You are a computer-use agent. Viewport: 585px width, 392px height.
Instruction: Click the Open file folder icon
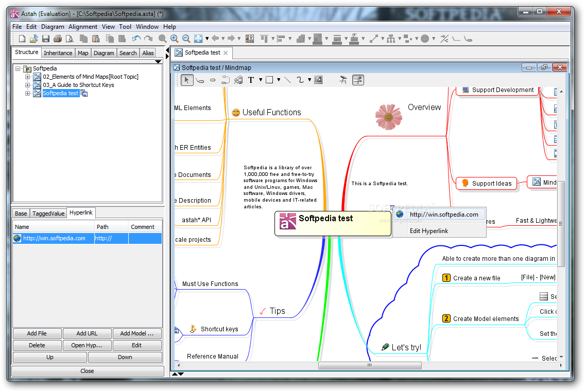point(33,39)
